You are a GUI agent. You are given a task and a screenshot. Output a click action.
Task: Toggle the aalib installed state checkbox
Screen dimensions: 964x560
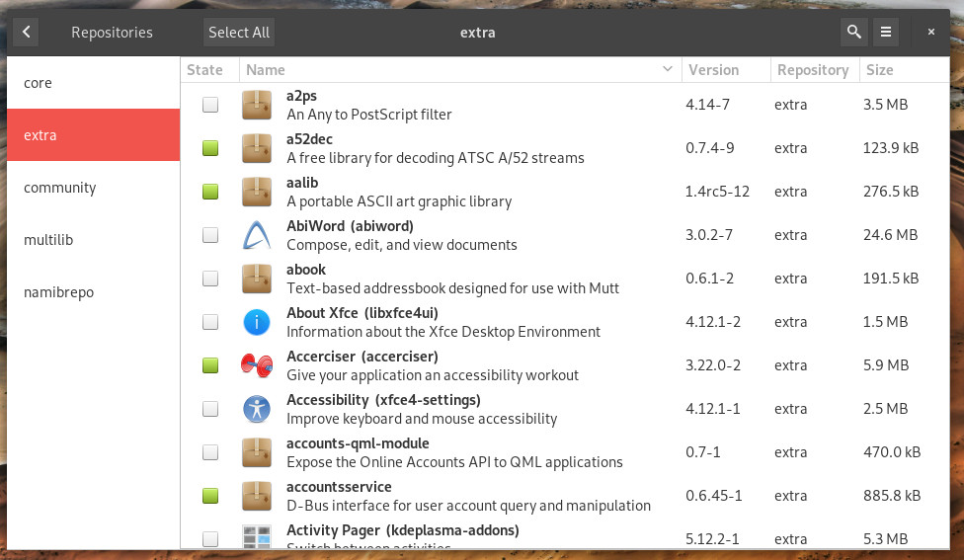click(x=210, y=192)
